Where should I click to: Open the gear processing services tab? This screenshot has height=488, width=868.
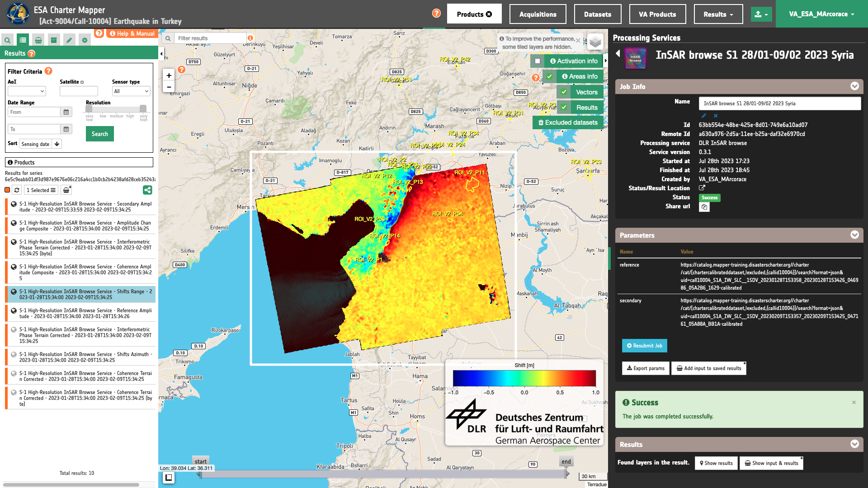pos(85,40)
